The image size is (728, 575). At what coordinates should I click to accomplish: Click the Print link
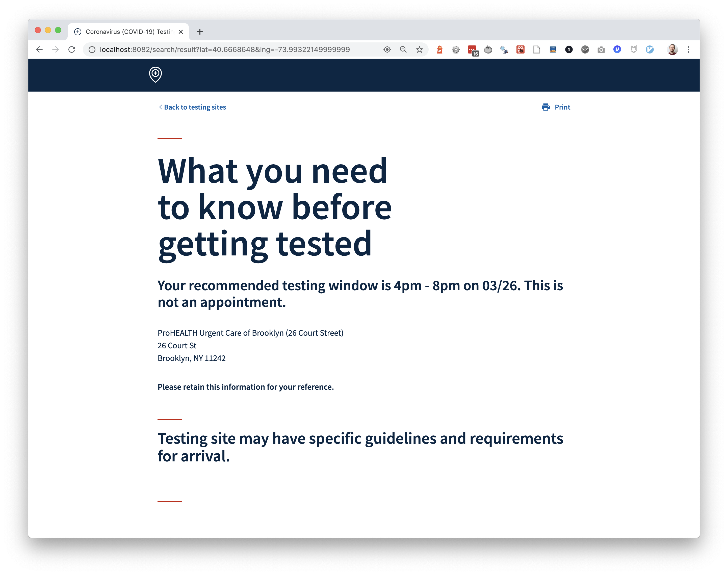point(562,107)
